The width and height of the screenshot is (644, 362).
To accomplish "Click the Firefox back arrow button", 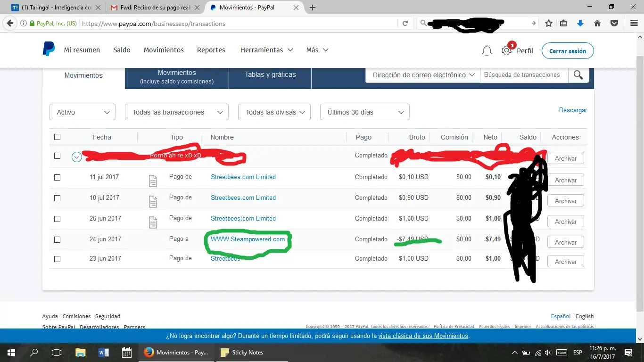I will [x=10, y=23].
